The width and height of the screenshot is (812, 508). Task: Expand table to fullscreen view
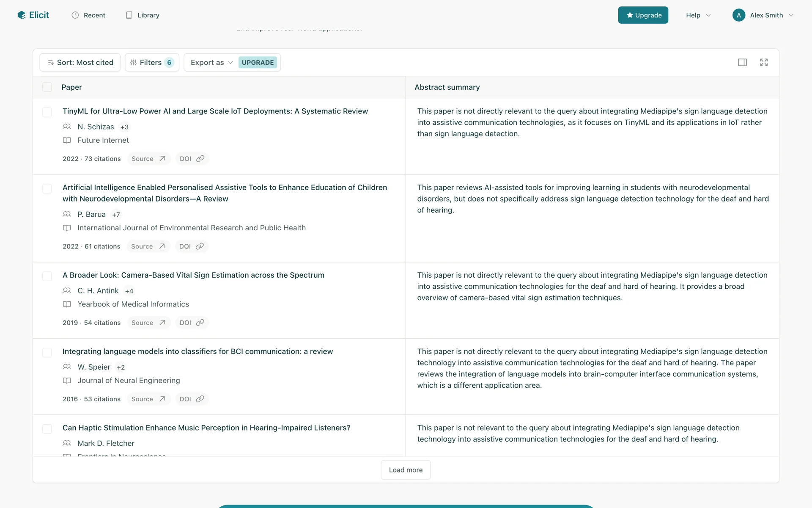[x=764, y=63]
